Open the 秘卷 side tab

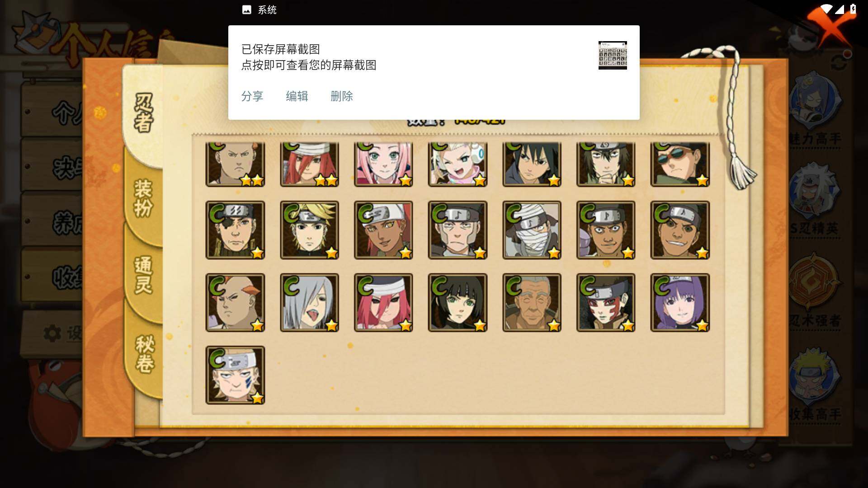click(x=145, y=354)
